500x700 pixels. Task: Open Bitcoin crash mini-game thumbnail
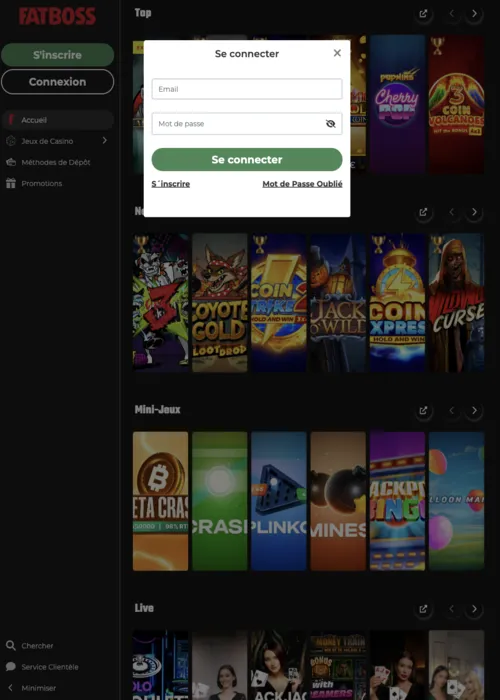(160, 501)
